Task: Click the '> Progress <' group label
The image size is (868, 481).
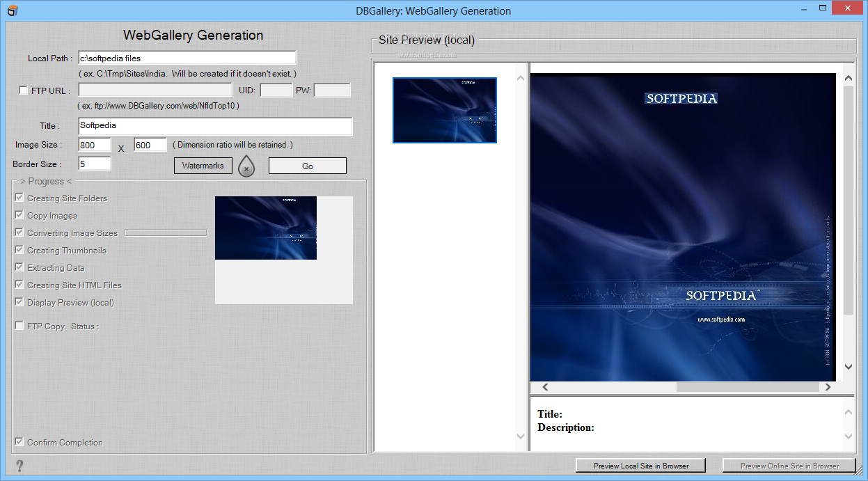Action: pyautogui.click(x=46, y=182)
